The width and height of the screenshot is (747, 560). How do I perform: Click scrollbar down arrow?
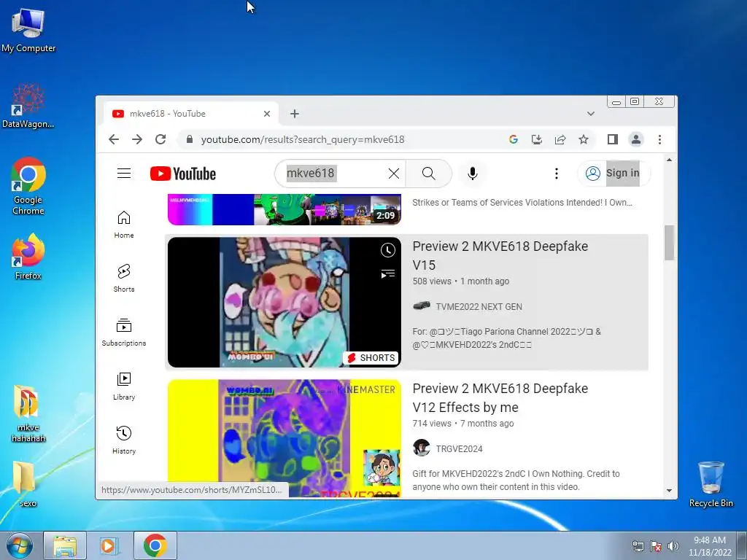click(x=669, y=491)
